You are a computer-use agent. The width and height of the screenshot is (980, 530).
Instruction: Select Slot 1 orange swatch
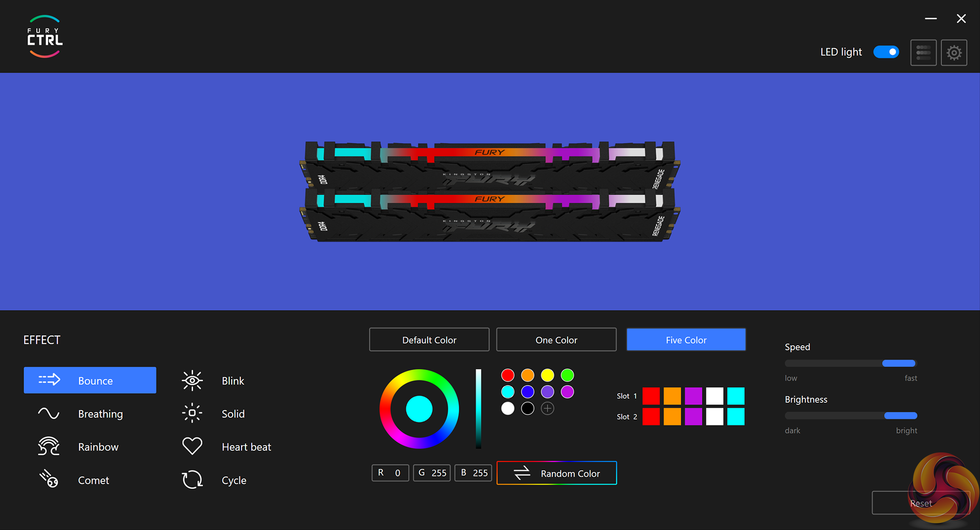pyautogui.click(x=672, y=396)
